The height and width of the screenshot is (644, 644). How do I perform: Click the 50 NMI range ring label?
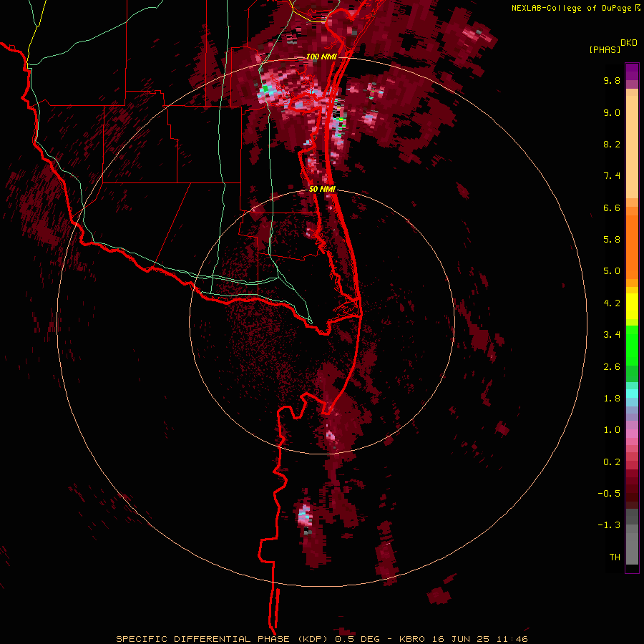pyautogui.click(x=322, y=189)
